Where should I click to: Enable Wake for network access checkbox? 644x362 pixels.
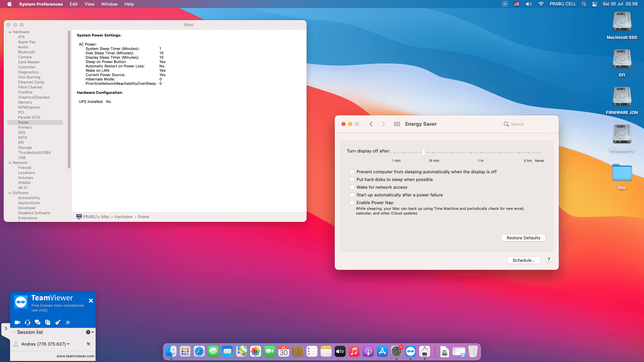pos(352,187)
